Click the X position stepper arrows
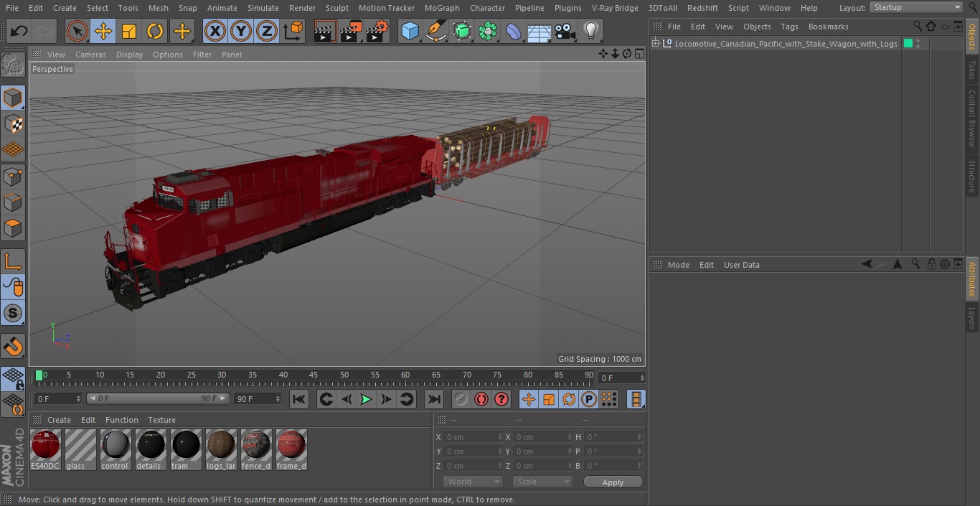980x506 pixels. tap(500, 437)
